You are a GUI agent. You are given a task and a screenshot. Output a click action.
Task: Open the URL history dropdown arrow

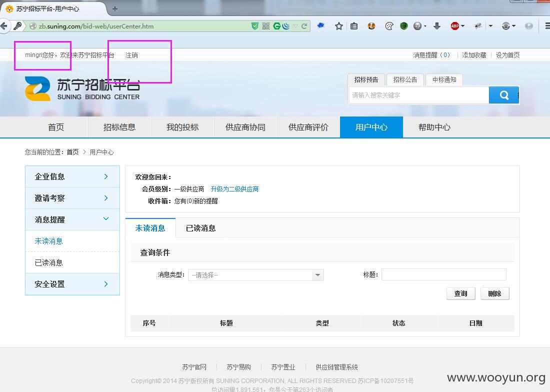[295, 26]
